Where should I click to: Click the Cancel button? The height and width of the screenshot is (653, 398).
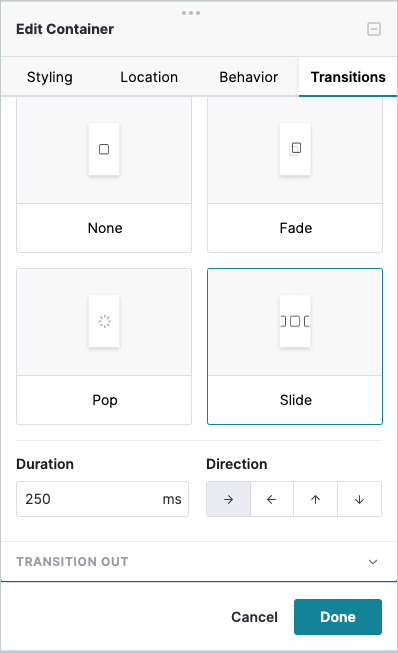coord(254,617)
